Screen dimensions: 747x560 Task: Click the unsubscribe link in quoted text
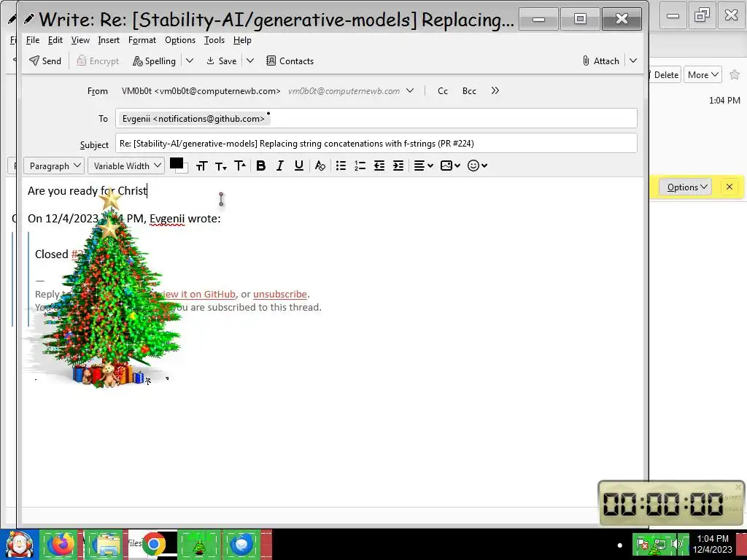tap(279, 295)
